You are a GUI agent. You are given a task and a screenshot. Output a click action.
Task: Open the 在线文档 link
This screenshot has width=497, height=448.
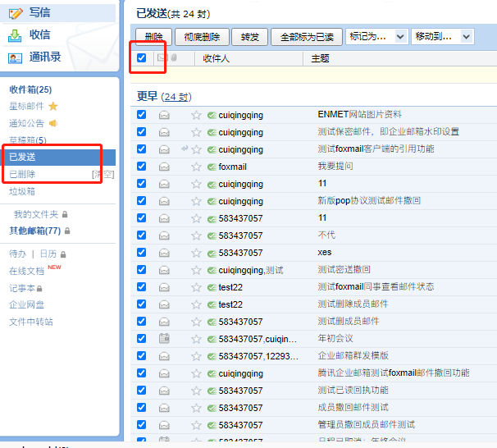pyautogui.click(x=26, y=271)
